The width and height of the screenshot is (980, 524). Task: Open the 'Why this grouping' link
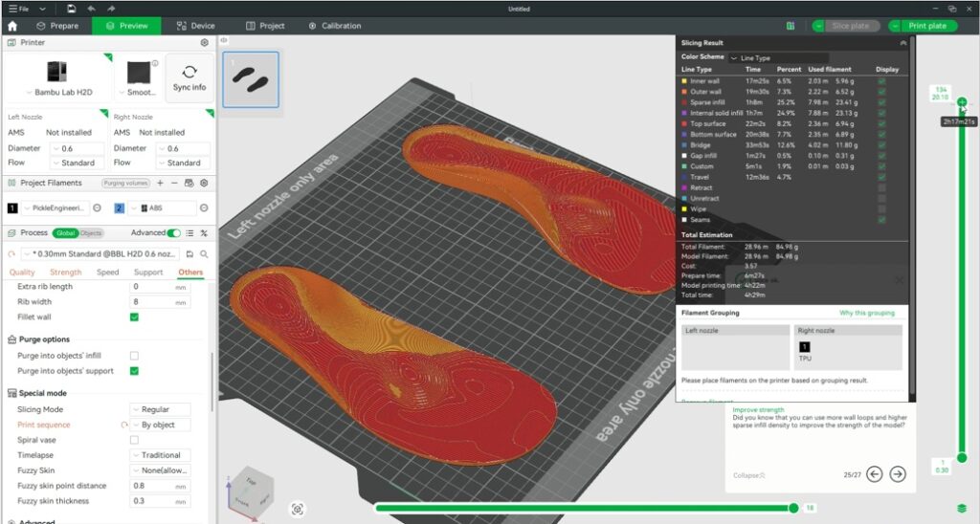(867, 313)
